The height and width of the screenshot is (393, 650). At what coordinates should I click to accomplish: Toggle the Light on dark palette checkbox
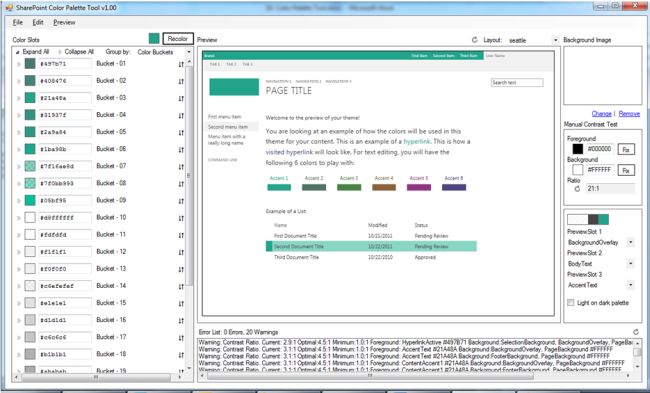[x=571, y=303]
